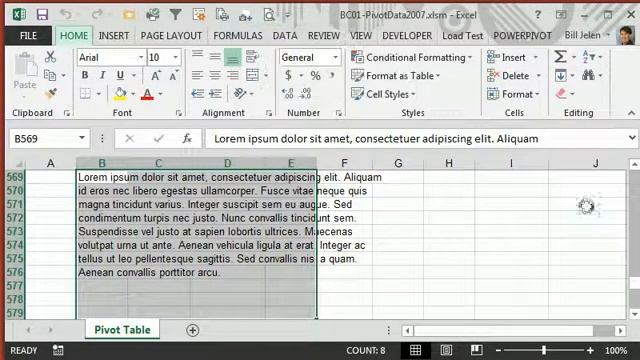
Task: Click the Copy icon in Clipboard group
Action: click(x=50, y=75)
